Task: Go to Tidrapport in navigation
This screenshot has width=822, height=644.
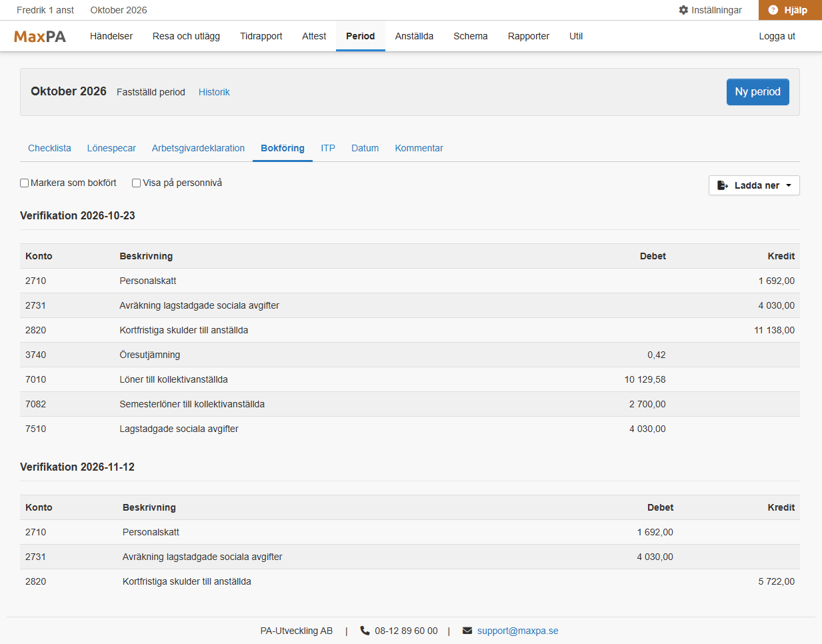Action: click(261, 36)
